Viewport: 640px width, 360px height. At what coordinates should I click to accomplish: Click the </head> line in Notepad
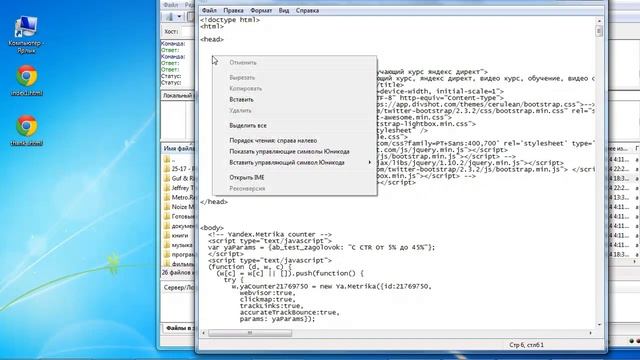(214, 202)
